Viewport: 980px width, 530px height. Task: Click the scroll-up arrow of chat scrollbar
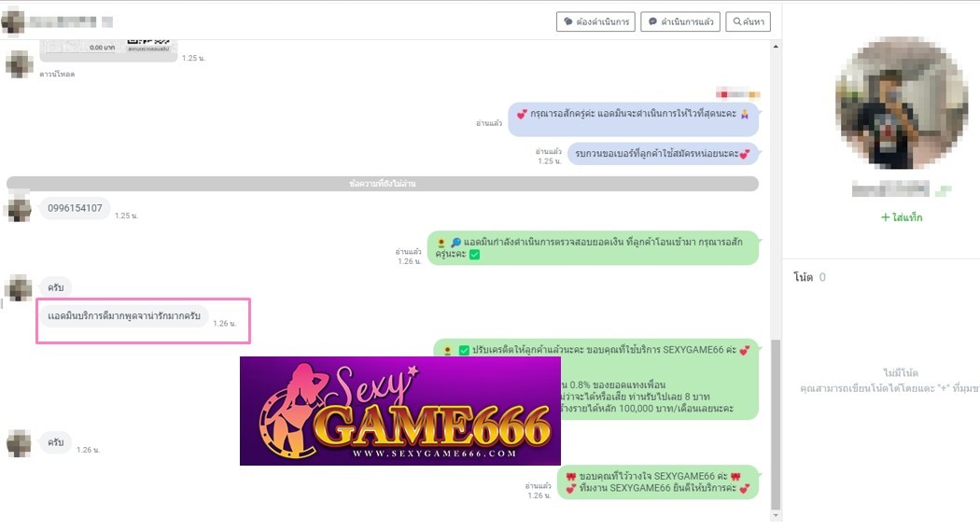point(775,46)
